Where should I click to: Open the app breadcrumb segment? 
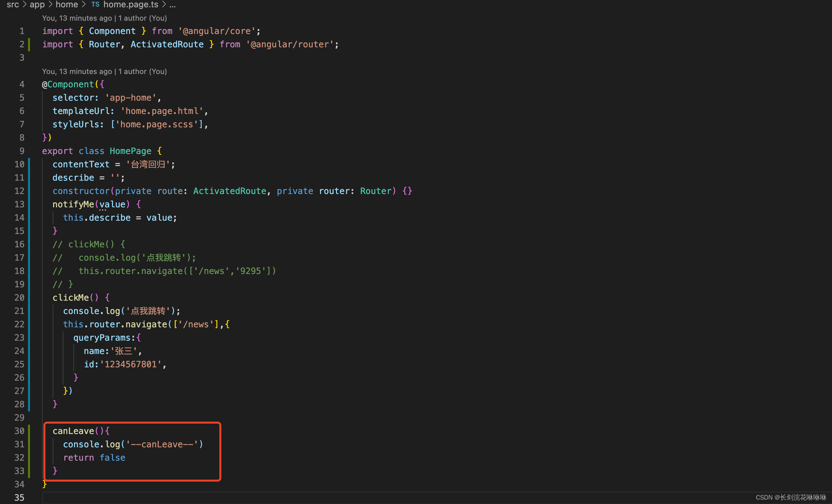tap(37, 4)
